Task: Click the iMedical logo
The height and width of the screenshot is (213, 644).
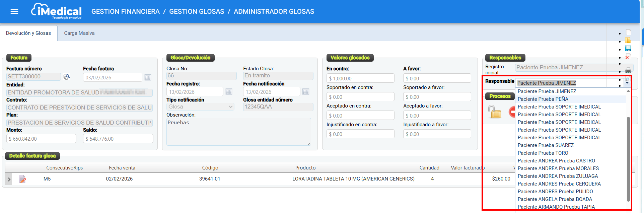Action: [56, 11]
